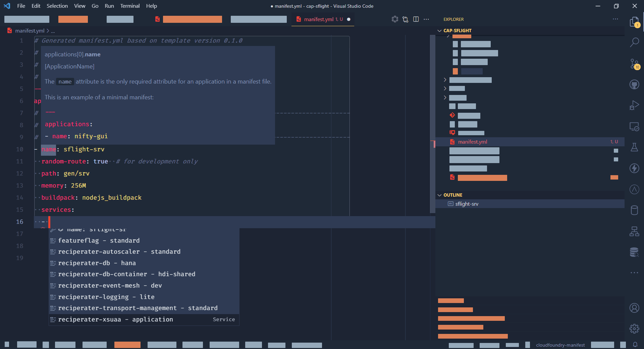Place cursor on 'buildpack: nodejs_buildpack' line

[x=91, y=198]
